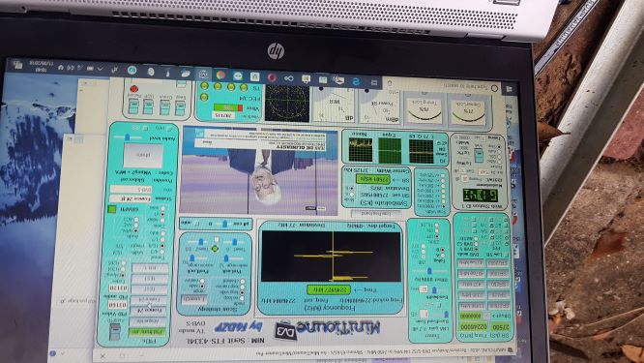Open Chrome from the Windows taskbar

click(x=221, y=76)
